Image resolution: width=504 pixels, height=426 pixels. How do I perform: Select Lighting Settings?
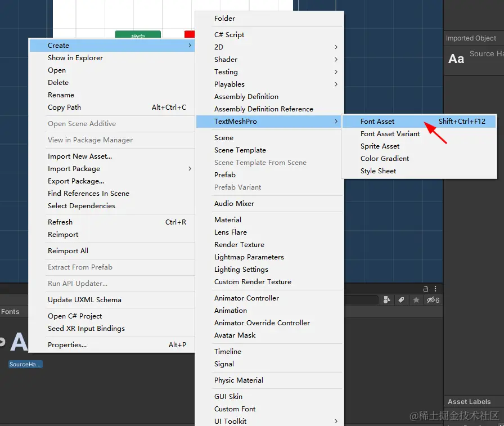[269, 270]
